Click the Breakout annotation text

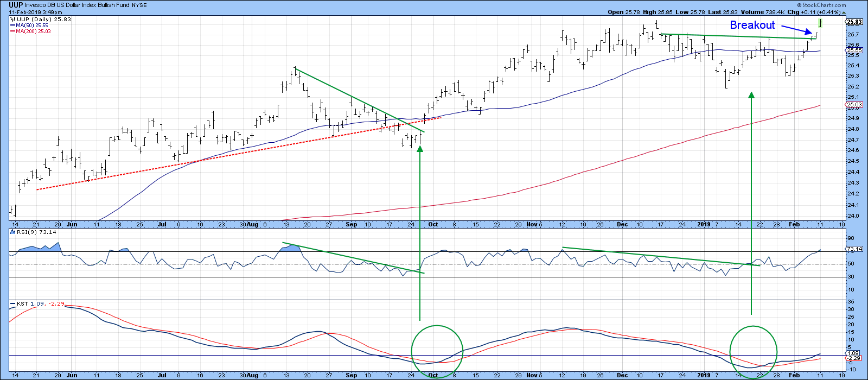pyautogui.click(x=752, y=25)
